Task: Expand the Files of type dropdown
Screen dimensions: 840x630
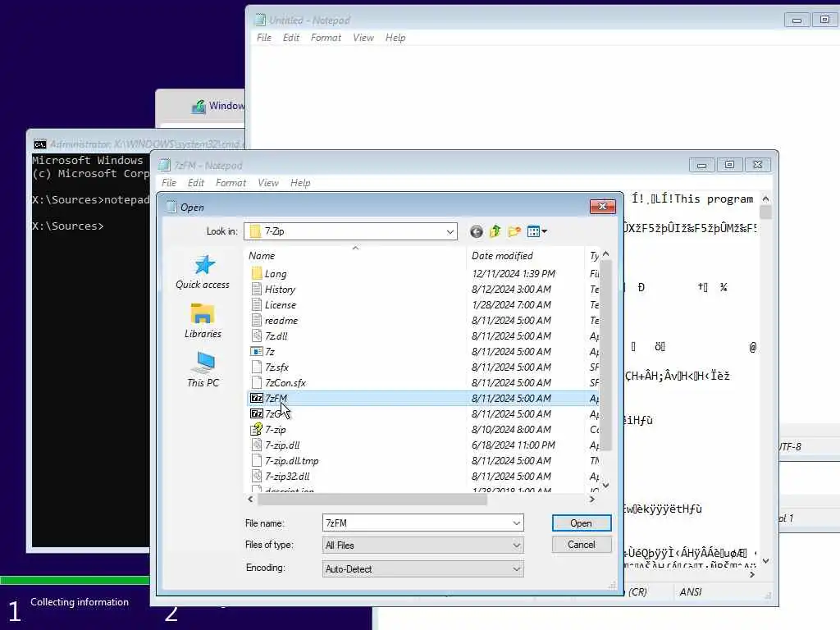Action: [517, 546]
